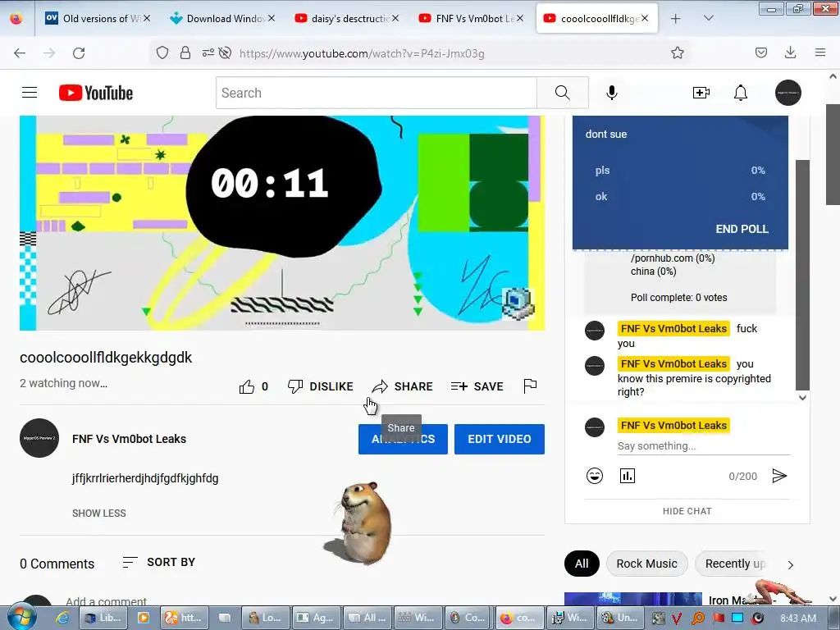Open the Create video camera icon
840x630 pixels.
[x=701, y=93]
